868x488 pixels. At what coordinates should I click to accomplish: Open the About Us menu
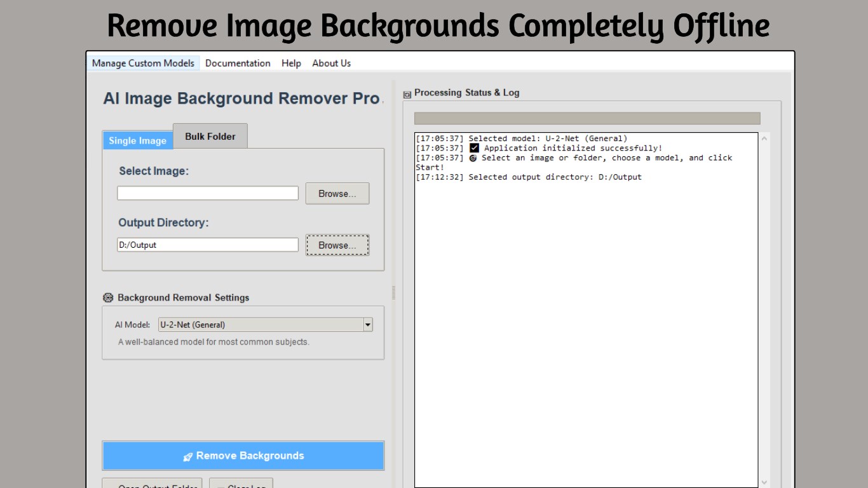tap(331, 63)
